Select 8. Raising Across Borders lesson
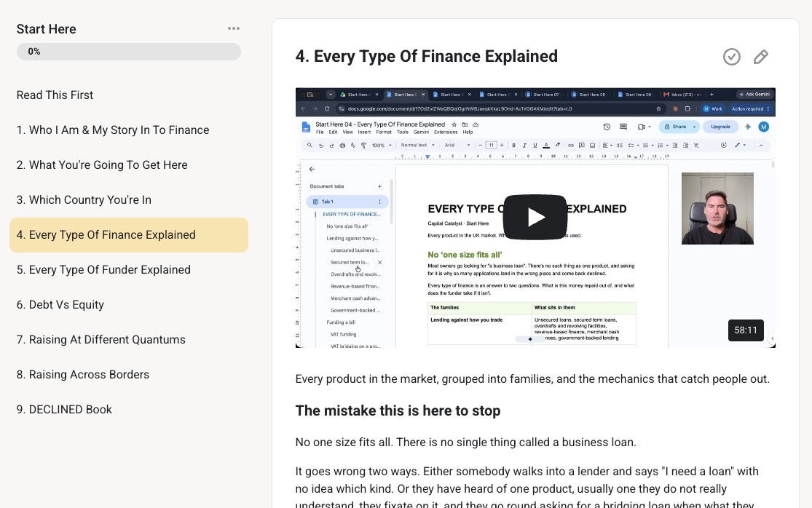812x508 pixels. click(x=83, y=375)
